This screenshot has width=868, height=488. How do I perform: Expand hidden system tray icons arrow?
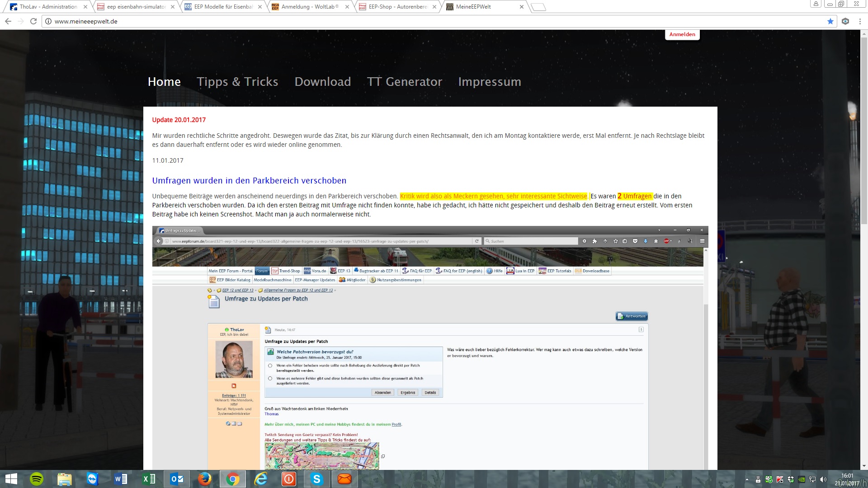click(x=747, y=480)
